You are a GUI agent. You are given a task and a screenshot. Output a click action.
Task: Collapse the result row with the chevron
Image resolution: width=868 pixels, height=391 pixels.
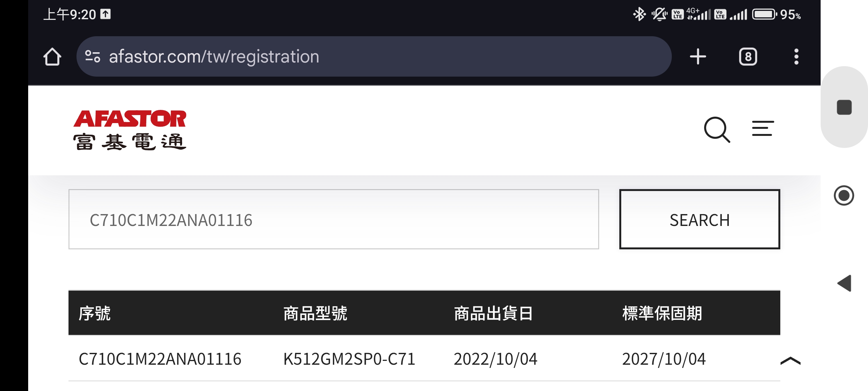tap(790, 361)
